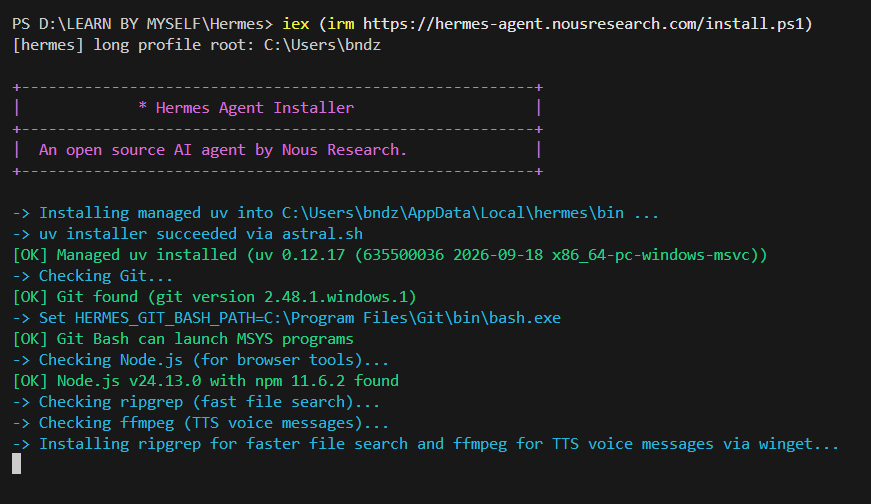Click the Installing ripgrep via winget line

pos(426,444)
